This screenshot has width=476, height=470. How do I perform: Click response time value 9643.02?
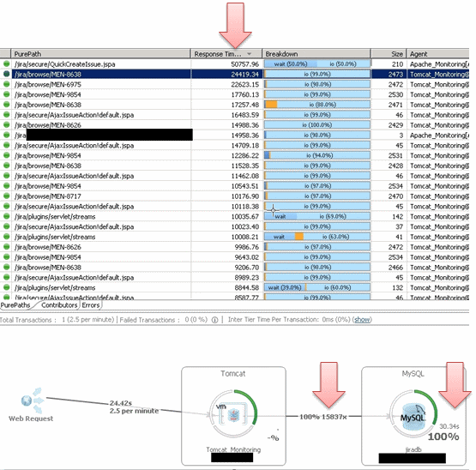click(246, 257)
